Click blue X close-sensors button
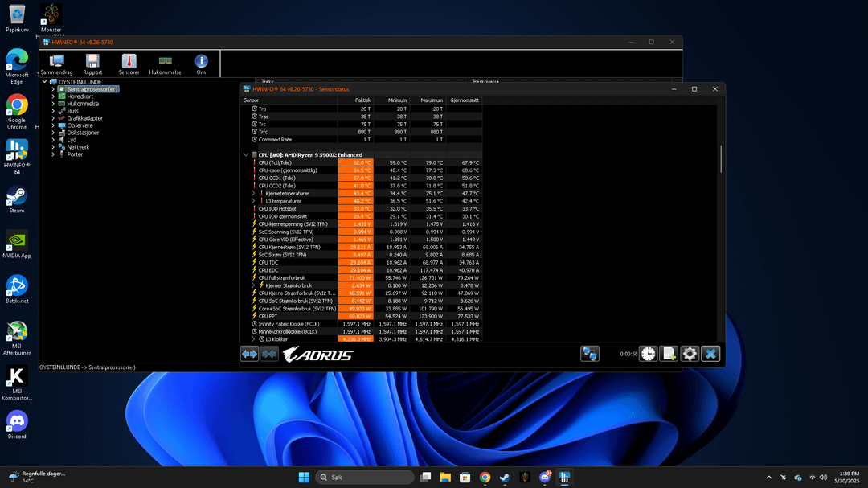The image size is (868, 488). tap(710, 354)
